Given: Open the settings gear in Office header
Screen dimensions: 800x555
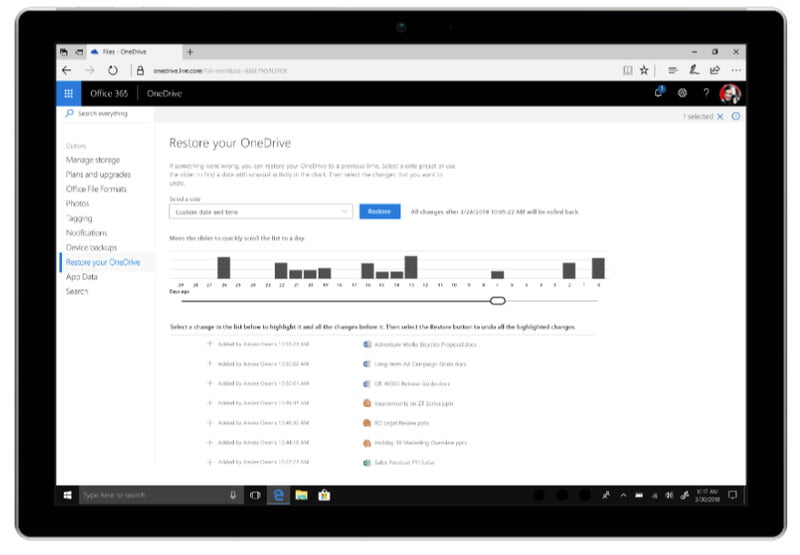Looking at the screenshot, I should (682, 93).
